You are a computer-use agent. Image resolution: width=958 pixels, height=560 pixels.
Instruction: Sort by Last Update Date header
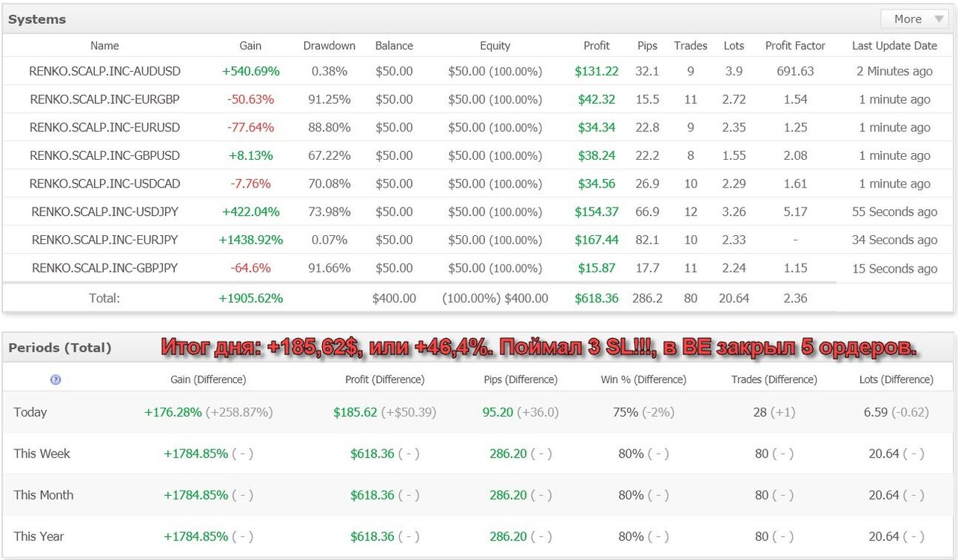pos(894,46)
